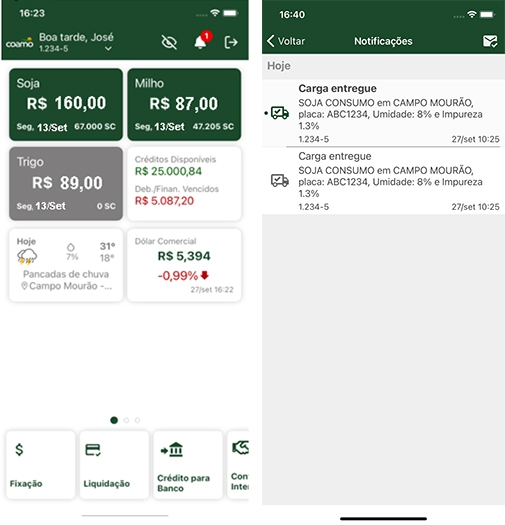Image resolution: width=505 pixels, height=525 pixels.
Task: Expand account chevron under José
Action: tap(108, 49)
